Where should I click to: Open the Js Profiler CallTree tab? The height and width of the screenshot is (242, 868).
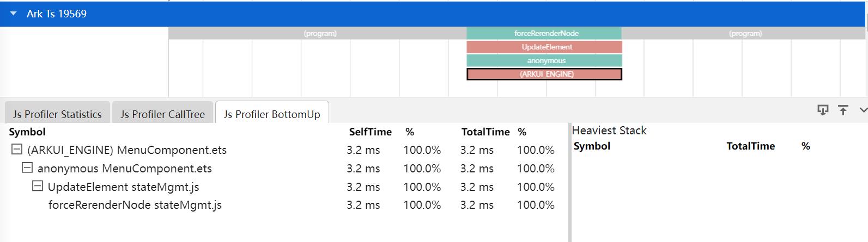(162, 114)
